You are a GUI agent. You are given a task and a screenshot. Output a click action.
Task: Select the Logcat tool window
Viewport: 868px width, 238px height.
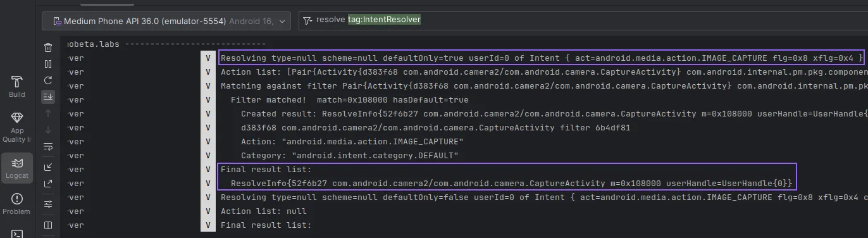pos(17,168)
